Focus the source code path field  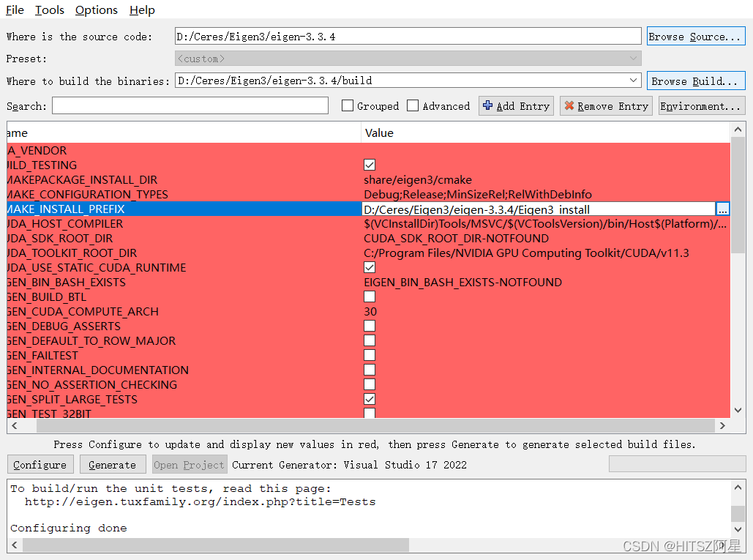pos(408,37)
